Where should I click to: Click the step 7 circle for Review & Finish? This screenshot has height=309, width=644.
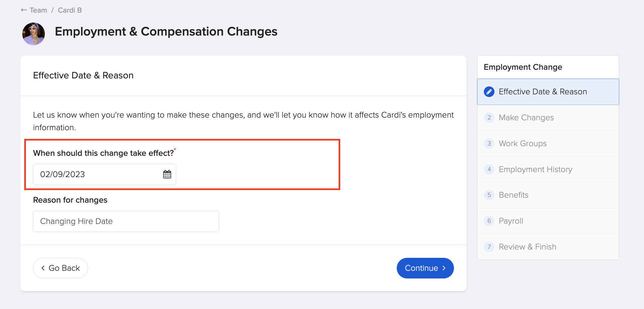click(x=489, y=247)
